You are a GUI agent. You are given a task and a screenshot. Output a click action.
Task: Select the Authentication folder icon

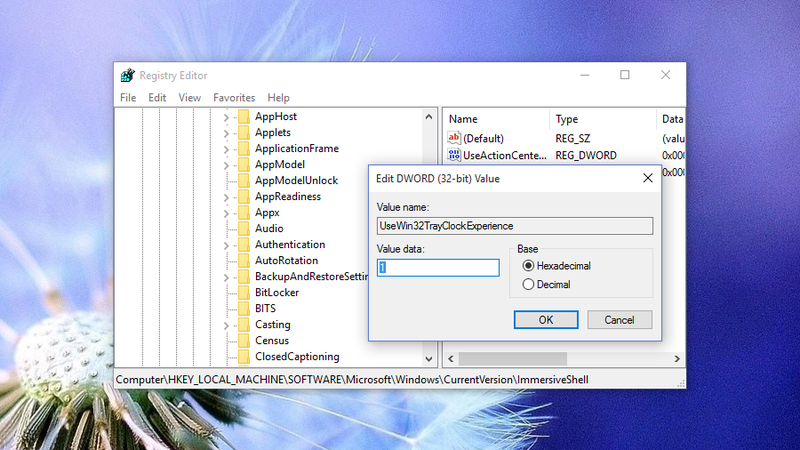(244, 245)
